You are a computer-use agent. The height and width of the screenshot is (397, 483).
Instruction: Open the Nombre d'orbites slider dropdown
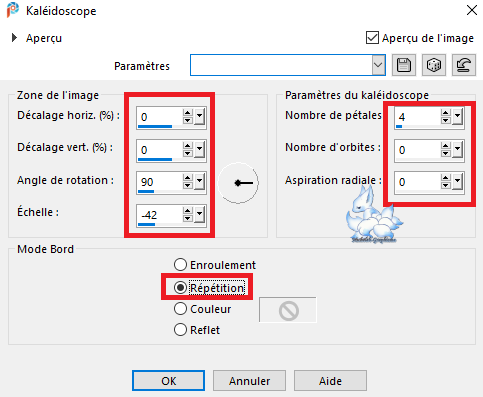457,149
